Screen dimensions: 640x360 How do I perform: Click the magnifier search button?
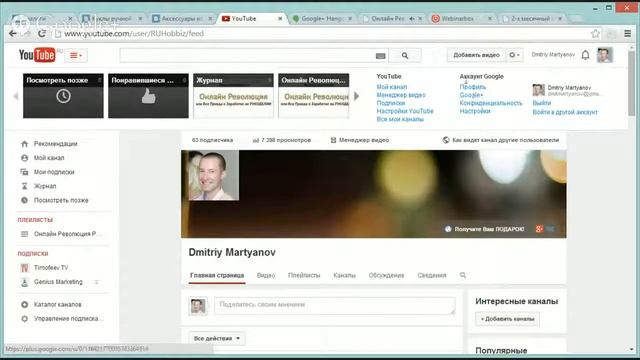405,55
